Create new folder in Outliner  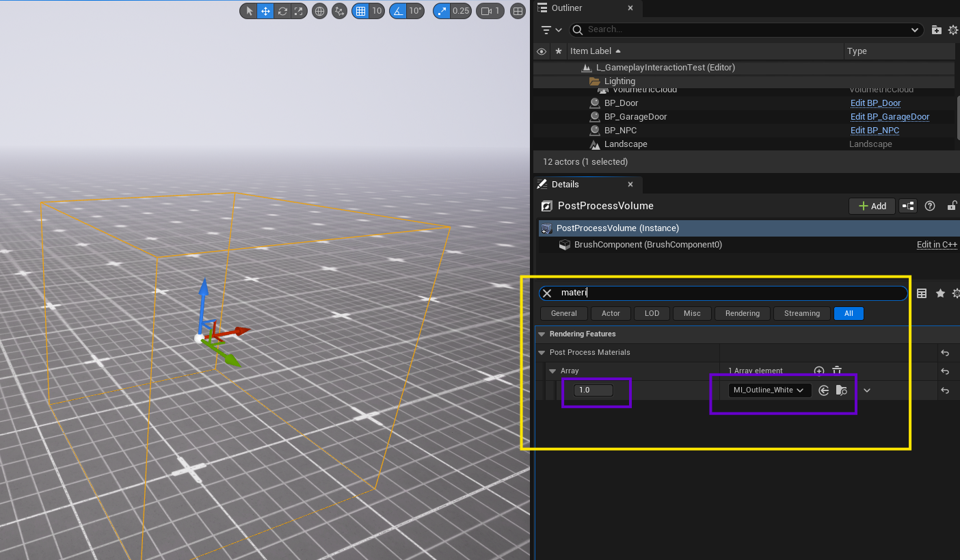tap(937, 30)
